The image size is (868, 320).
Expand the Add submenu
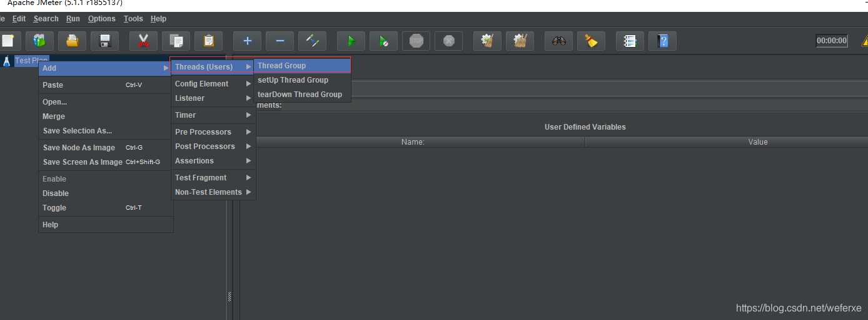pyautogui.click(x=106, y=68)
